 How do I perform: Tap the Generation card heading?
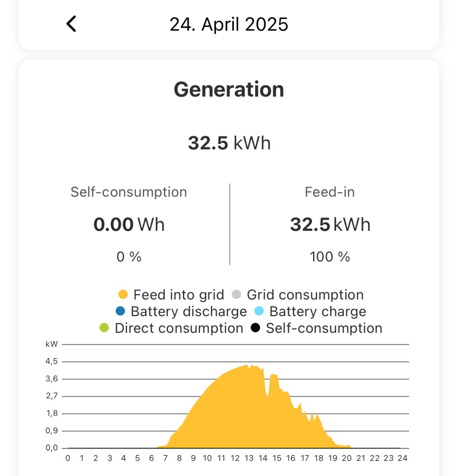pos(229,89)
